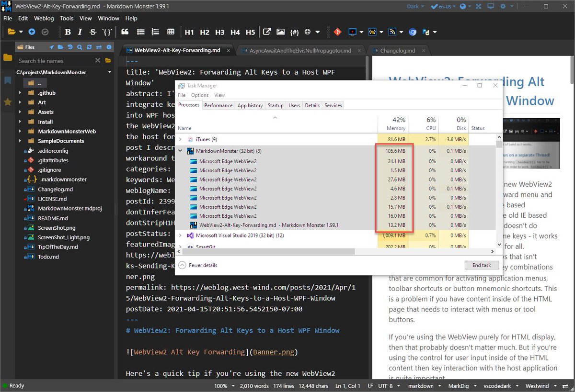
Task: Insert a hyperlink with the link icon
Action: [267, 32]
